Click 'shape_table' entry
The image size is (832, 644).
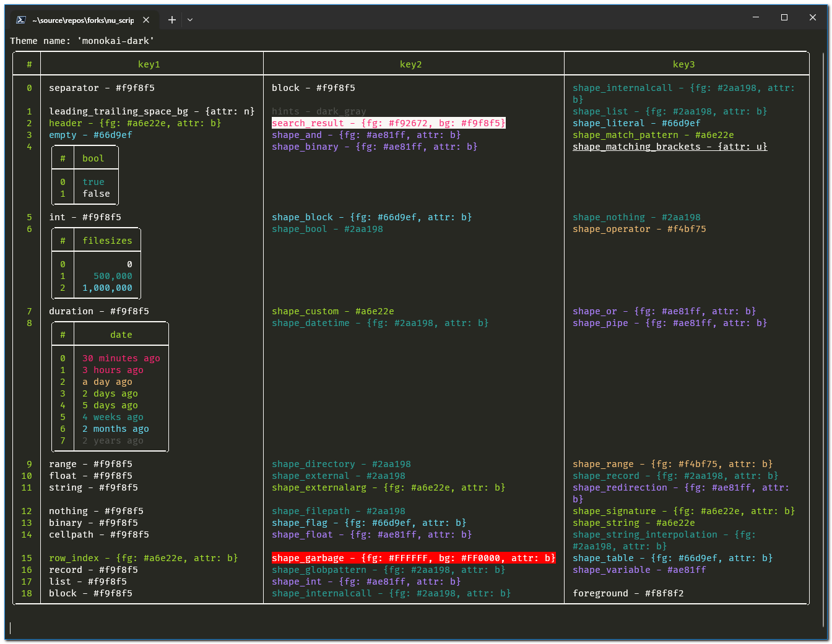coord(673,558)
